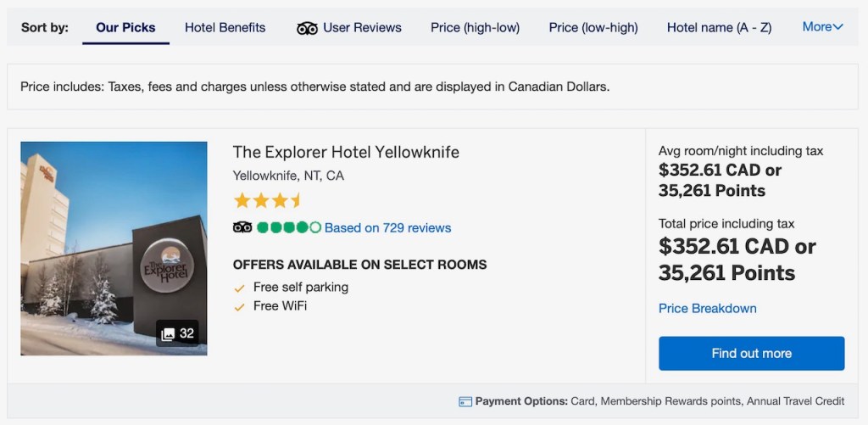Click the Free self parking checkmark

click(240, 288)
